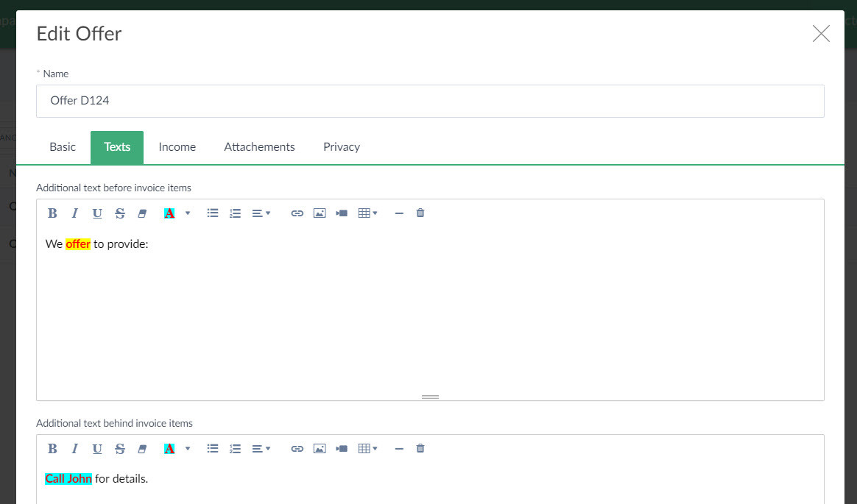Open paragraph alignment dropdown in before-items editor
Viewport: 857px width, 504px height.
[x=261, y=213]
